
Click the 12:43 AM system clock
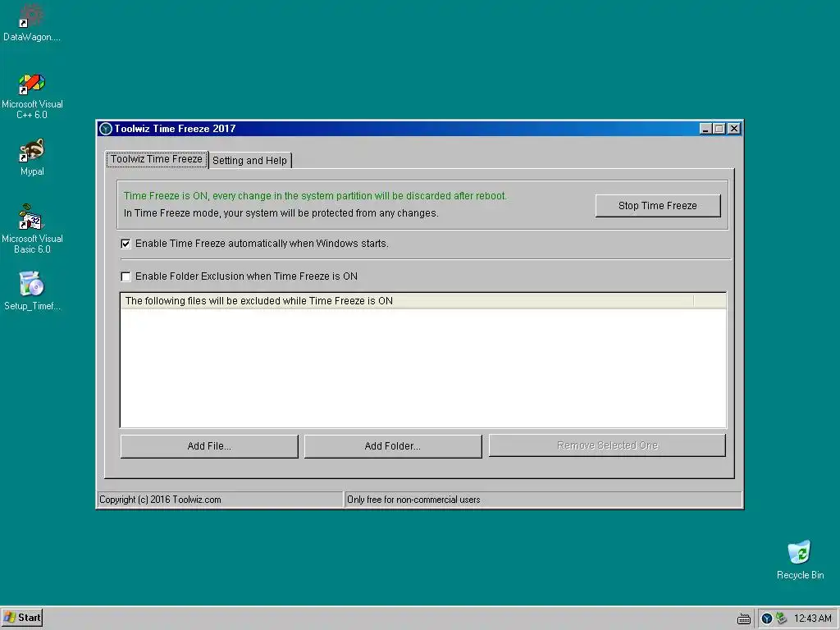pos(812,619)
